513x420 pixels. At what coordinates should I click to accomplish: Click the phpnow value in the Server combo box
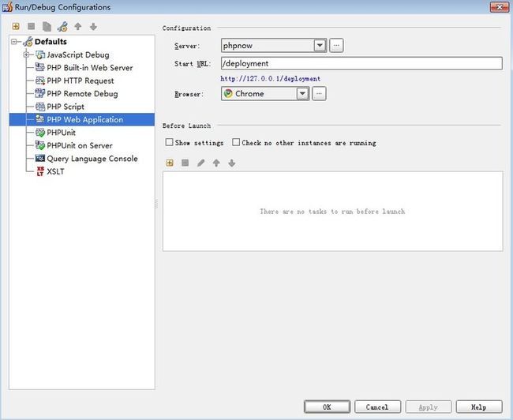[238, 46]
